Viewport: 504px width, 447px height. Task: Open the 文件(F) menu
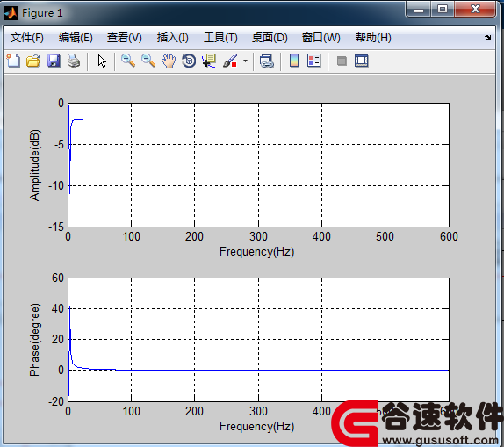pos(26,38)
